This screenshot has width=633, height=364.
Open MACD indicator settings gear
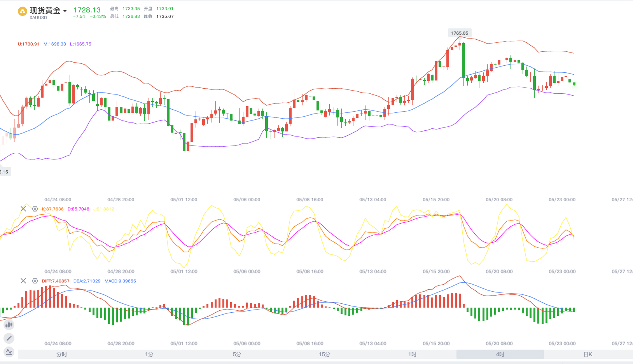35,281
